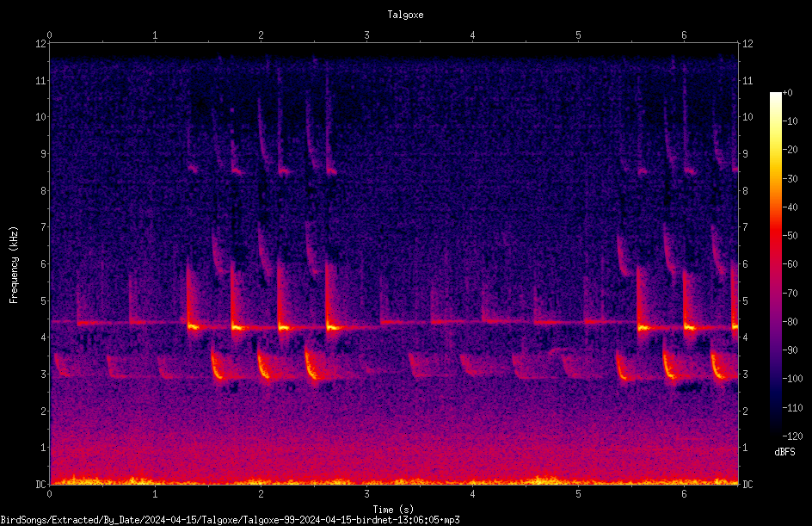Click the DC label on the left frequency axis
This screenshot has height=526, width=812.
(x=41, y=484)
